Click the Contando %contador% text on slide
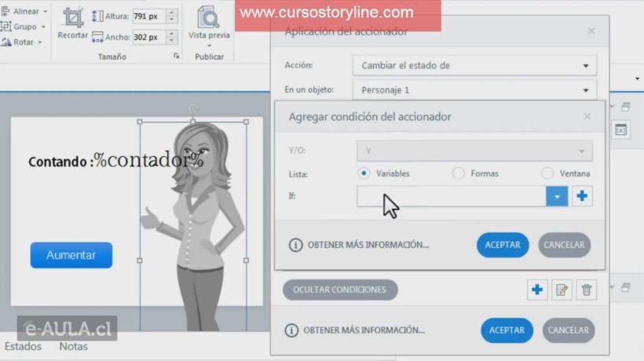 [115, 160]
